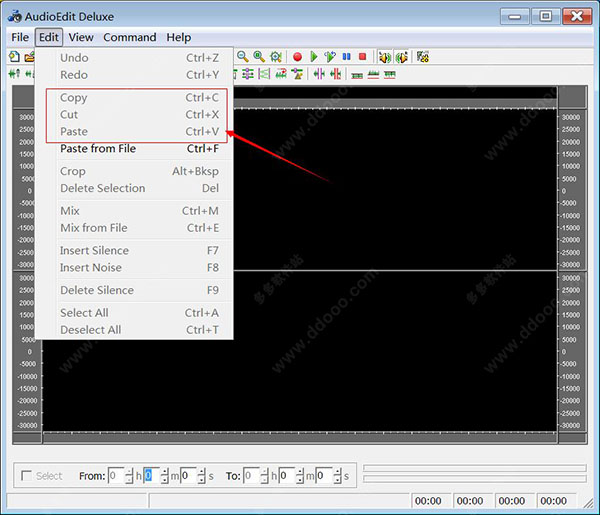Image resolution: width=600 pixels, height=515 pixels.
Task: Click the From seconds input field
Action: coord(189,476)
